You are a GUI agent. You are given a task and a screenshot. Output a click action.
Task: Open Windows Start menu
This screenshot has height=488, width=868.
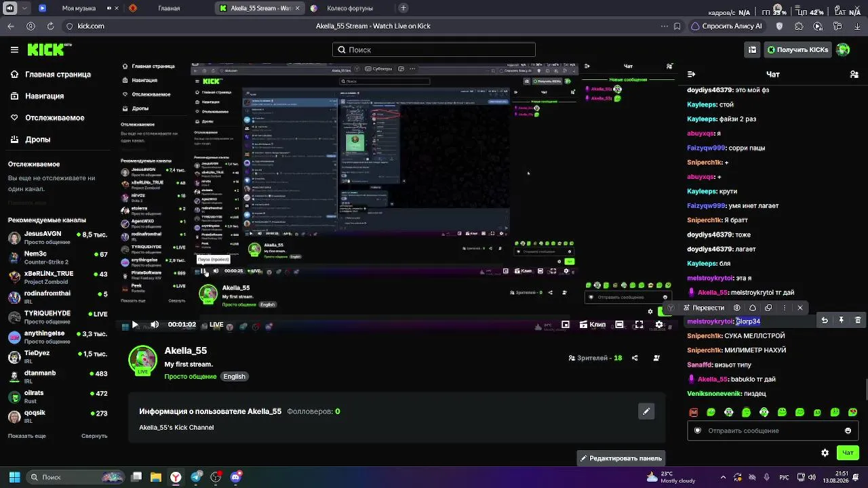14,477
